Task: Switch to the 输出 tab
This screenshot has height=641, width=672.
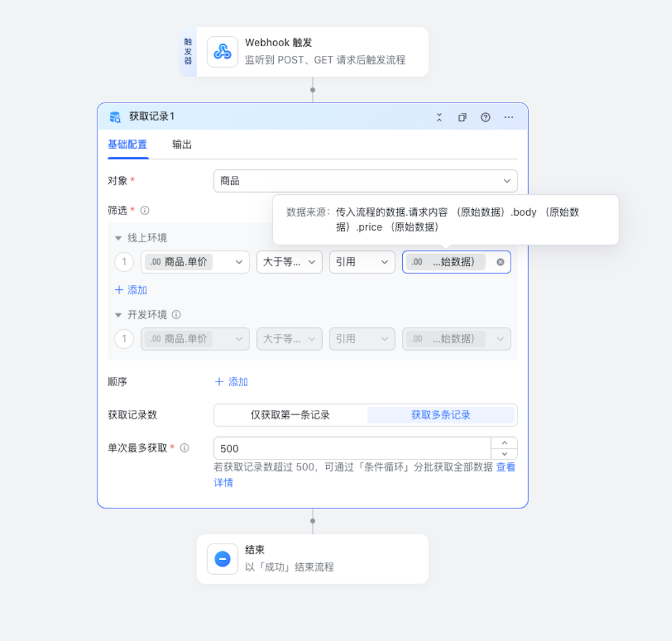Action: [x=182, y=145]
